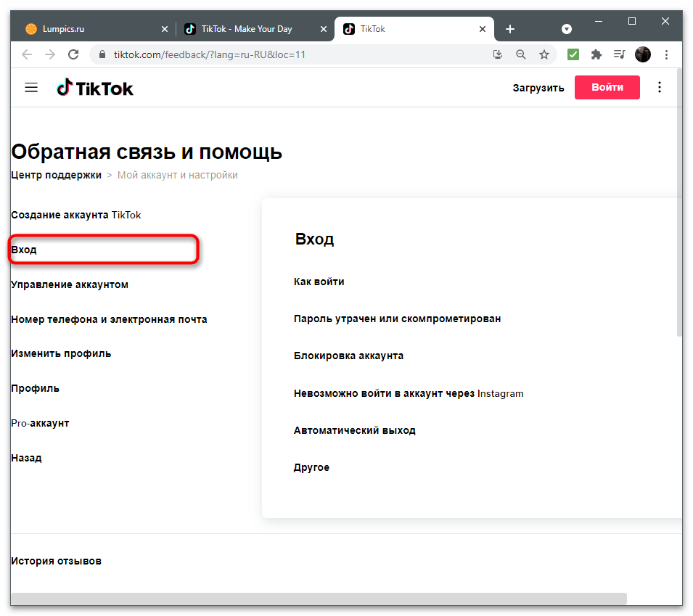Go forward in browser history

pyautogui.click(x=50, y=54)
